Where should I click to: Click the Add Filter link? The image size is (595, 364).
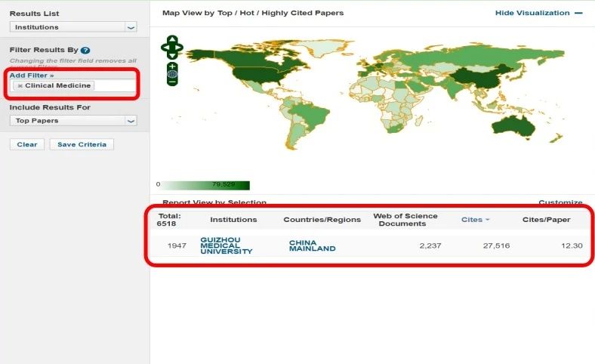32,76
